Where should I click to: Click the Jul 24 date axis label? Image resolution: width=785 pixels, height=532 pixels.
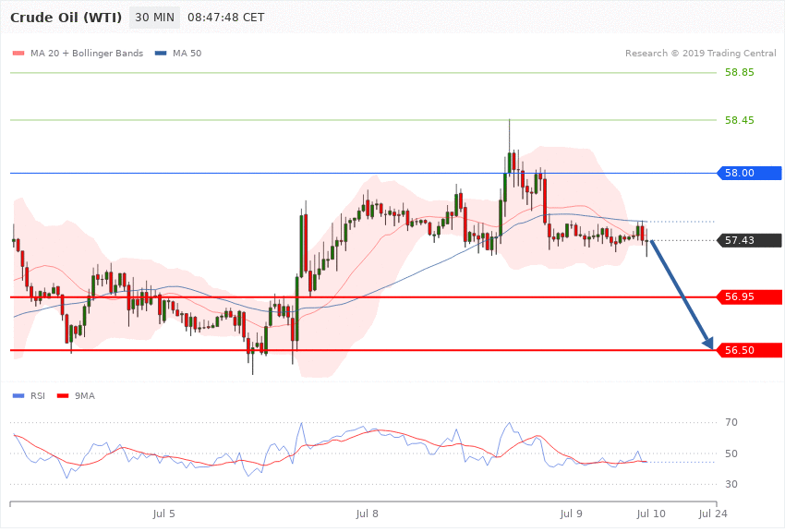tap(713, 514)
